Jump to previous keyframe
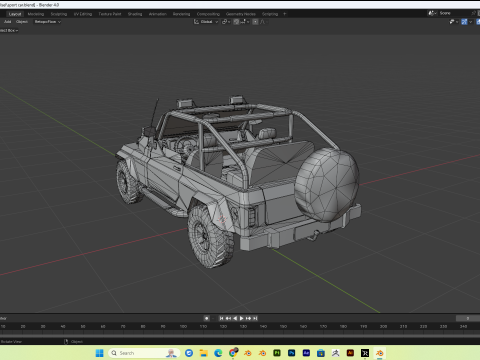The height and width of the screenshot is (360, 480). tap(228, 318)
